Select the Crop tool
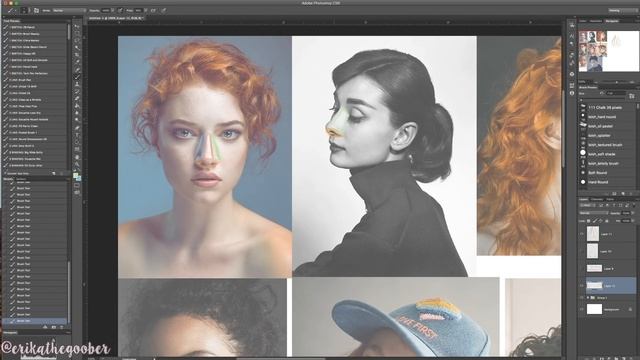Screen dimensions: 640x360 pos(77,55)
